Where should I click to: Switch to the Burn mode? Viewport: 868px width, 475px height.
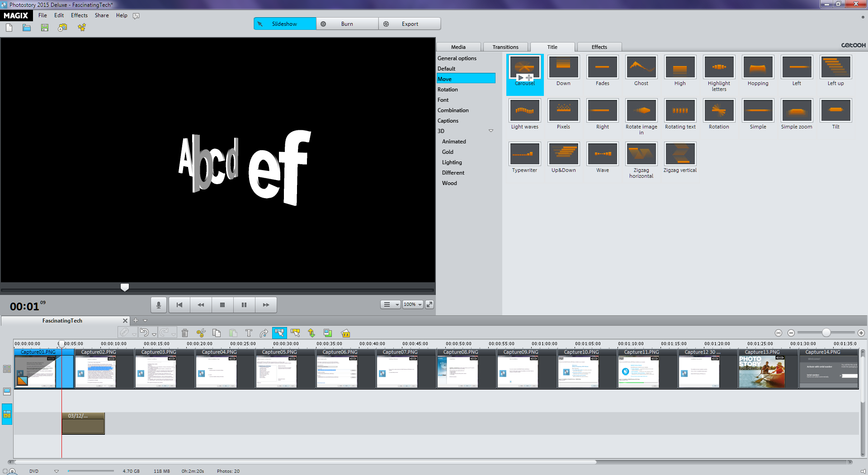(347, 24)
